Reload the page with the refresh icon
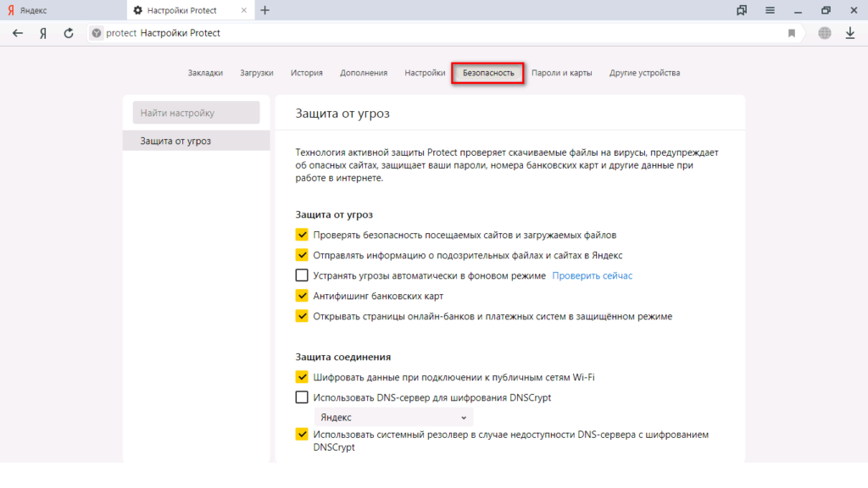This screenshot has height=488, width=868. pos(69,33)
